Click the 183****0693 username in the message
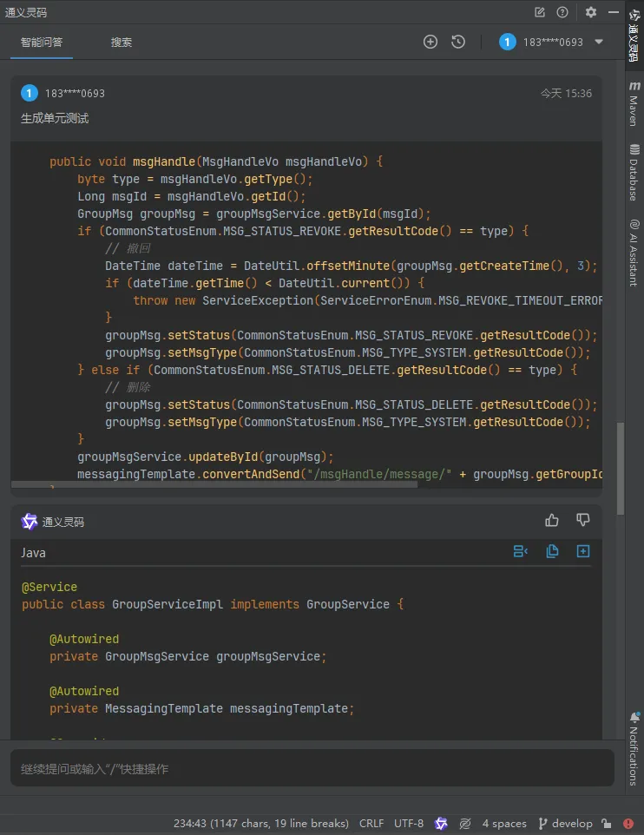The image size is (644, 835). (x=75, y=93)
